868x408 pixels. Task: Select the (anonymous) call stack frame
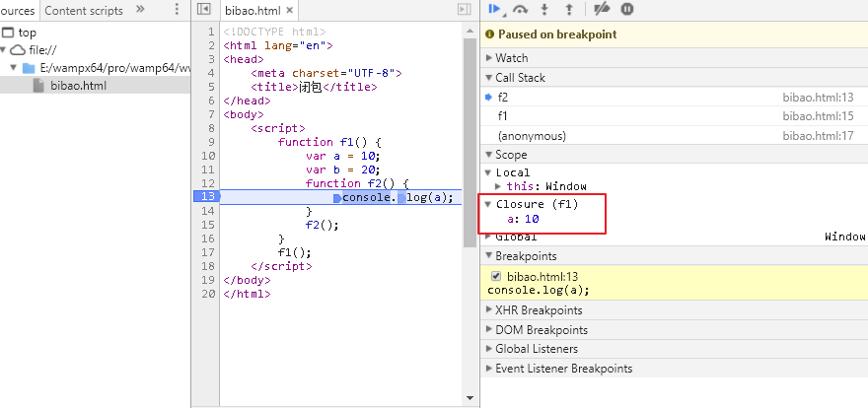(674, 136)
